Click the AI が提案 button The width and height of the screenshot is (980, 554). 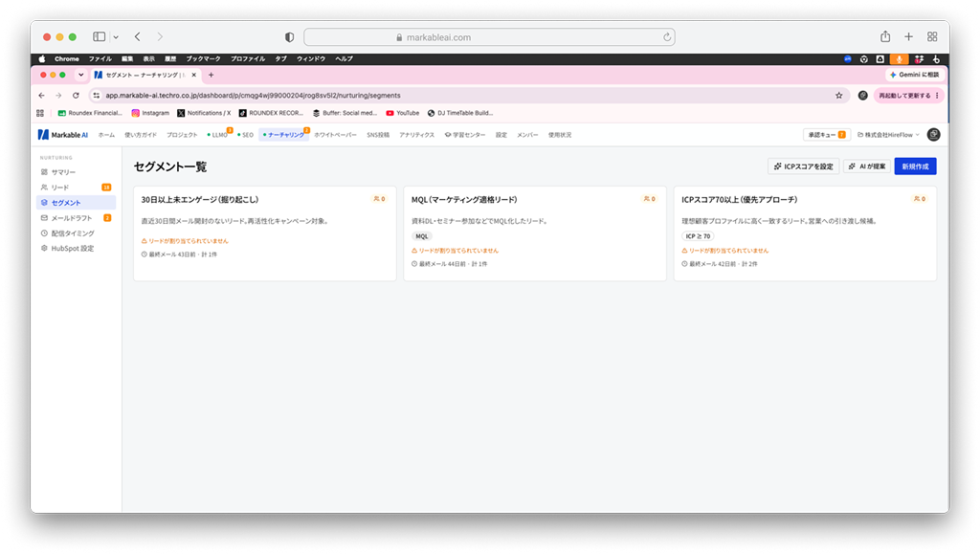(867, 166)
